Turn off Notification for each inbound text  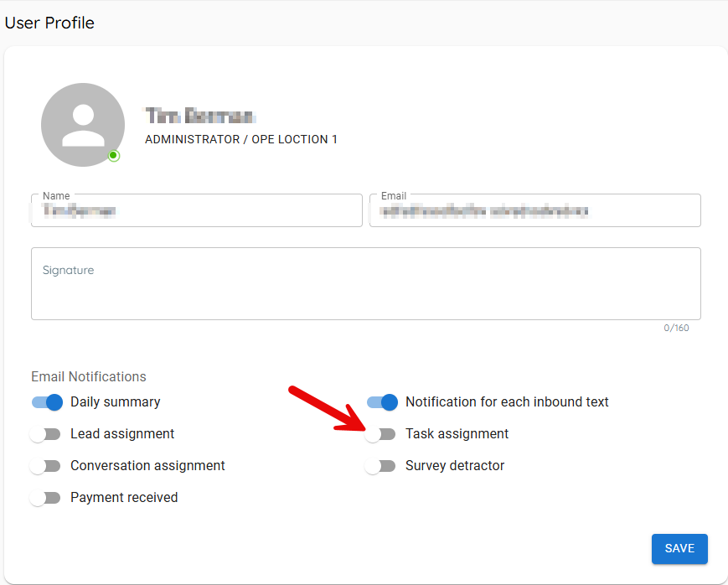click(x=382, y=402)
